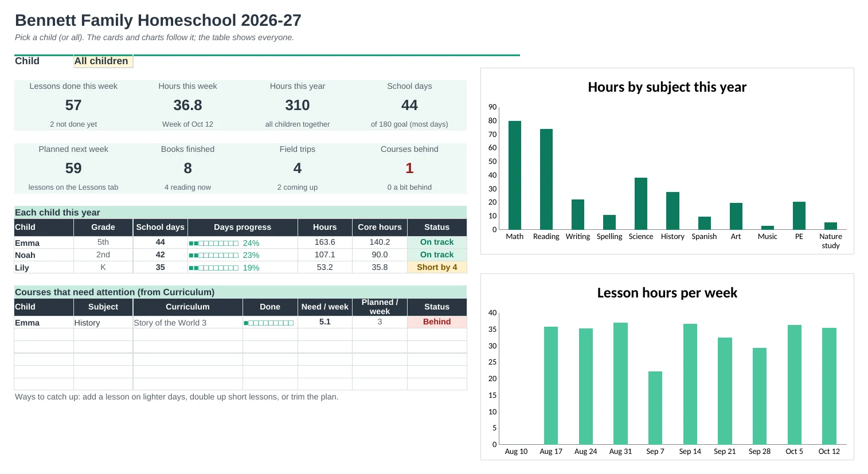
Task: Select the Field trips value 4
Action: [298, 169]
